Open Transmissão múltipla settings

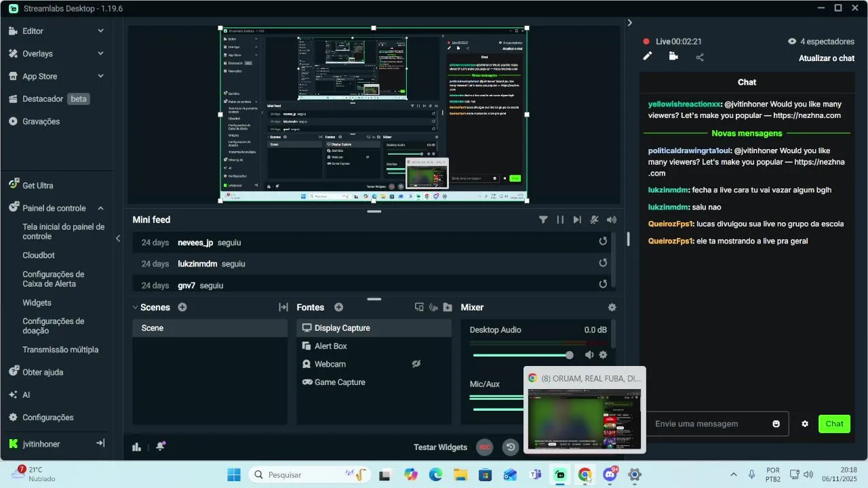pos(60,350)
